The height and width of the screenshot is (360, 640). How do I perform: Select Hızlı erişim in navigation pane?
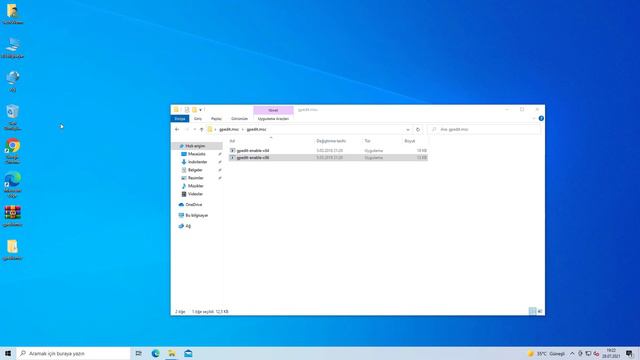coord(195,146)
